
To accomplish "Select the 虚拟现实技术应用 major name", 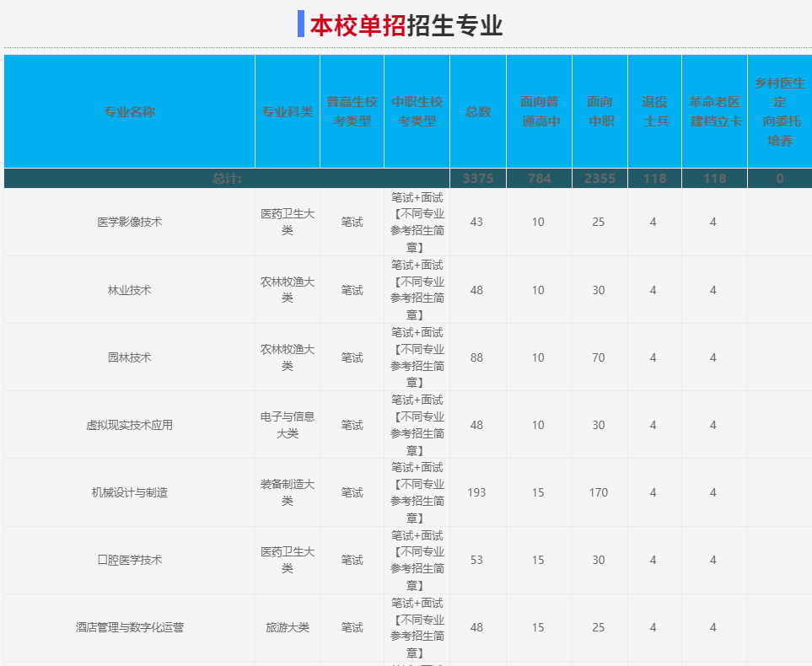I will click(x=130, y=425).
